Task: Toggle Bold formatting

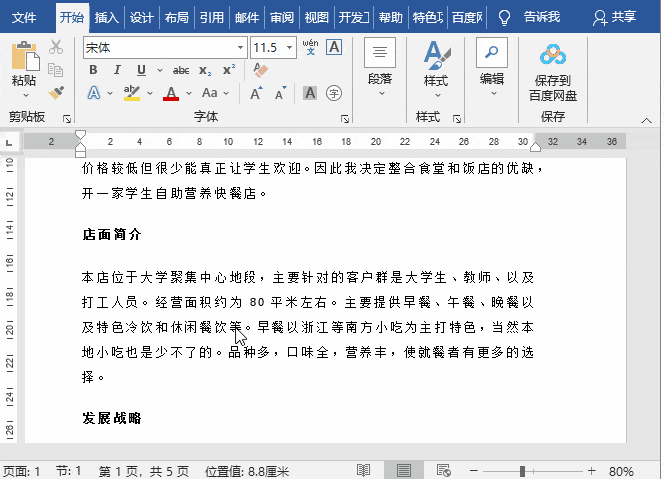Action: [x=93, y=70]
